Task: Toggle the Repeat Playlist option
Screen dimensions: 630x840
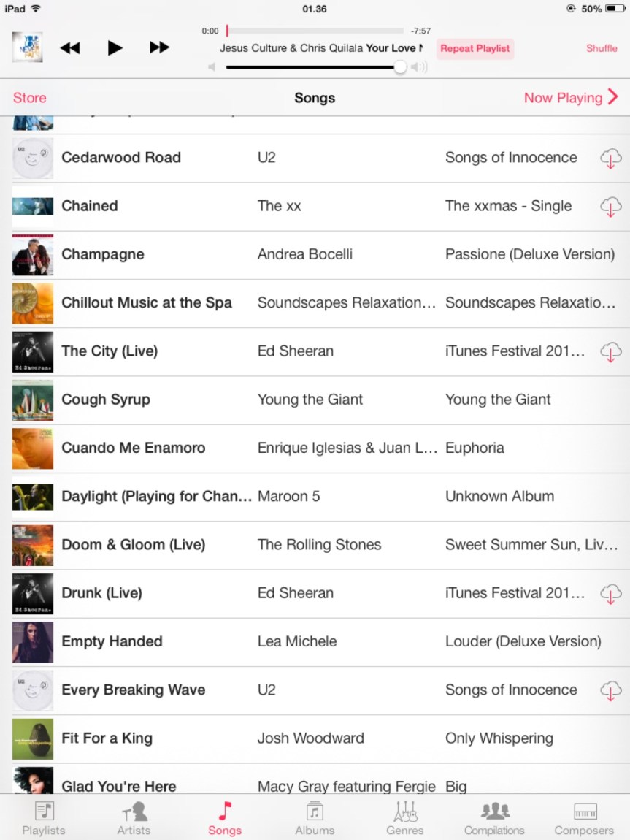Action: click(x=475, y=49)
